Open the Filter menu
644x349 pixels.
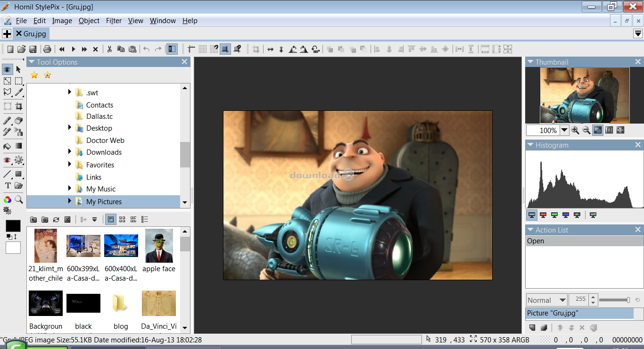114,21
